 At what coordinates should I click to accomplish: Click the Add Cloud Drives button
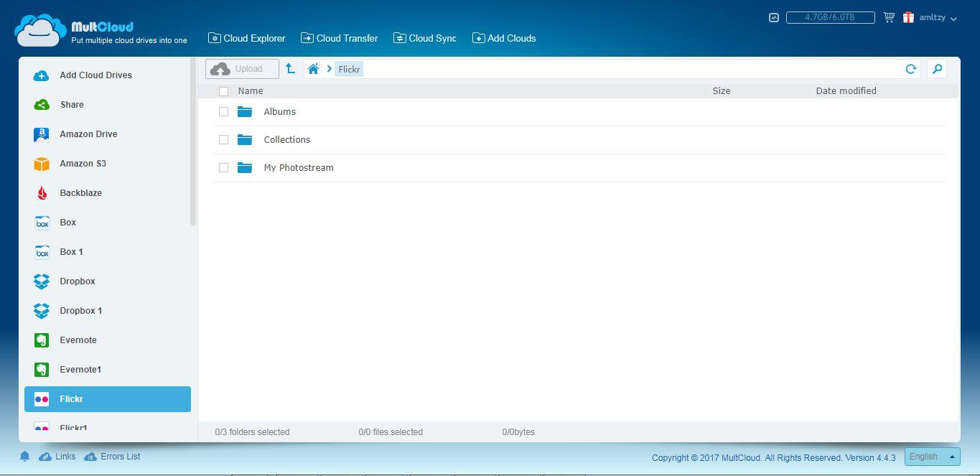95,75
